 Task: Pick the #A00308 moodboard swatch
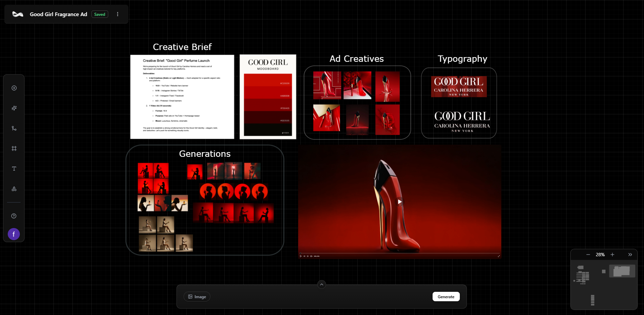pos(268,93)
